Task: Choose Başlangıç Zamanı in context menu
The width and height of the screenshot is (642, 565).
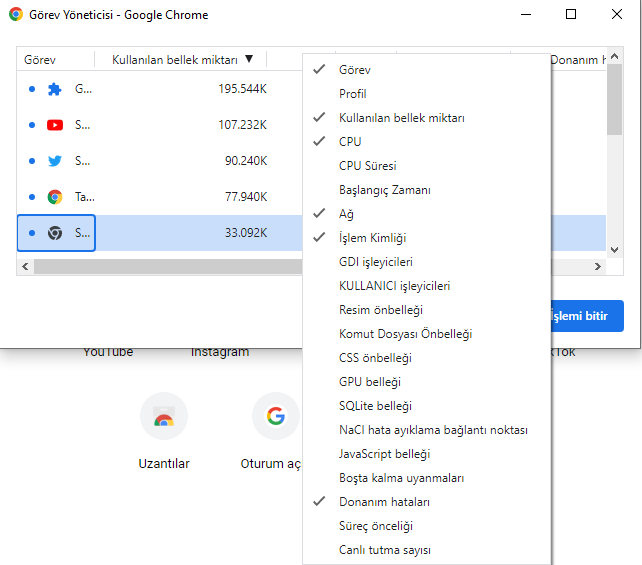Action: pyautogui.click(x=384, y=190)
